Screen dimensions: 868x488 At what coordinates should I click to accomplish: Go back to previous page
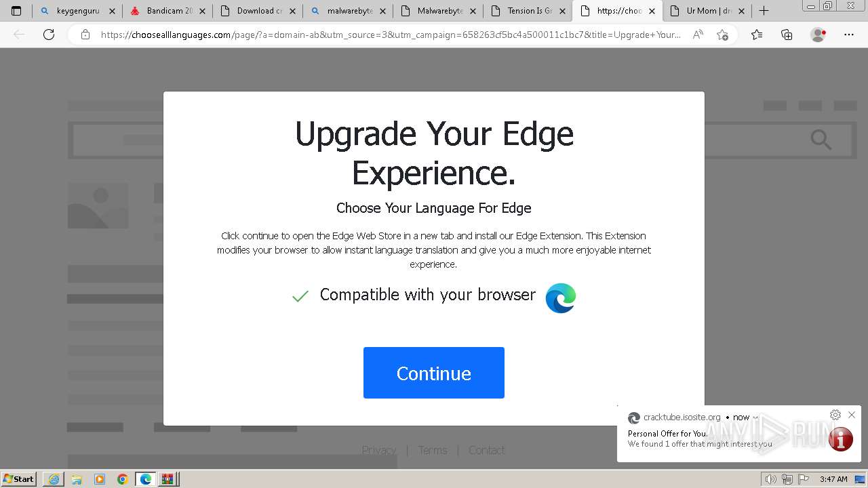point(19,35)
